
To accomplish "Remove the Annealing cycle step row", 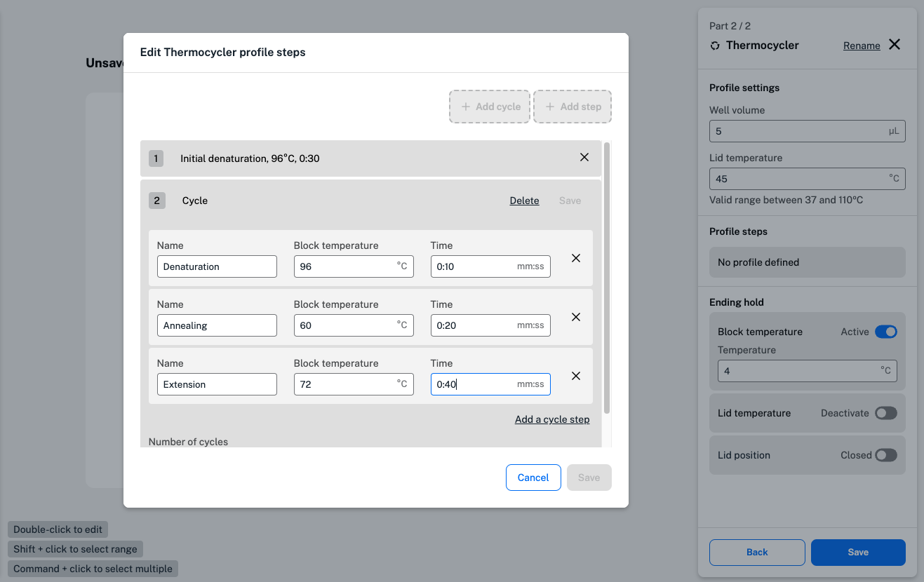I will [575, 317].
